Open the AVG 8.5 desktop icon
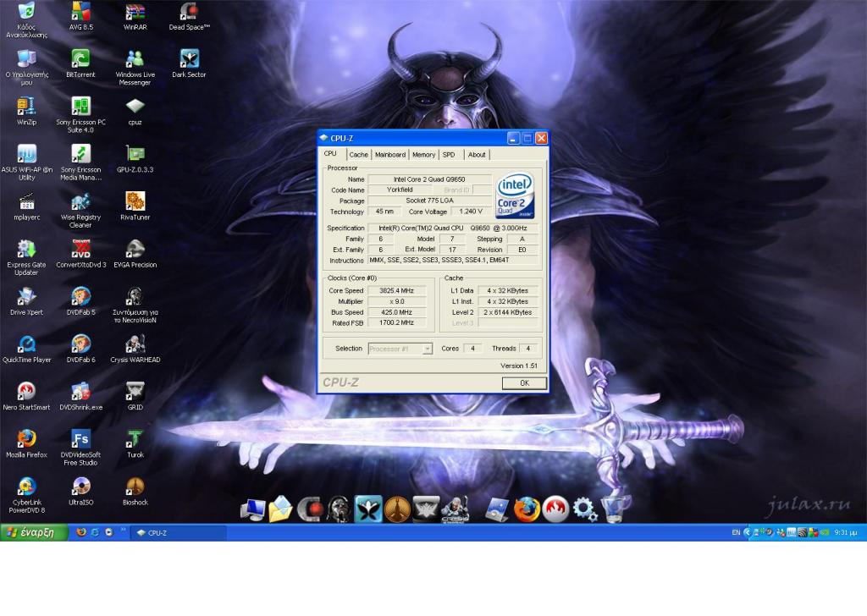This screenshot has width=867, height=616. pos(80,15)
